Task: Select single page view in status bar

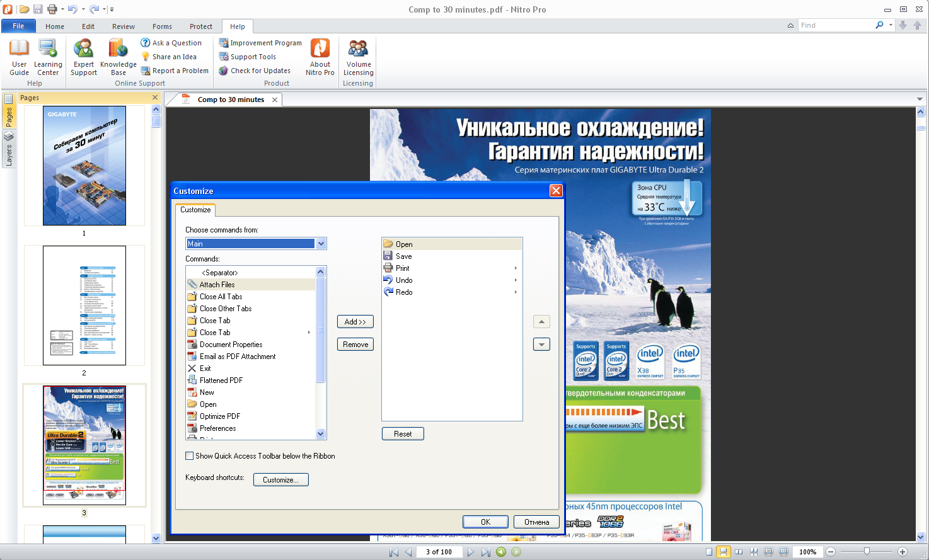Action: (x=709, y=552)
